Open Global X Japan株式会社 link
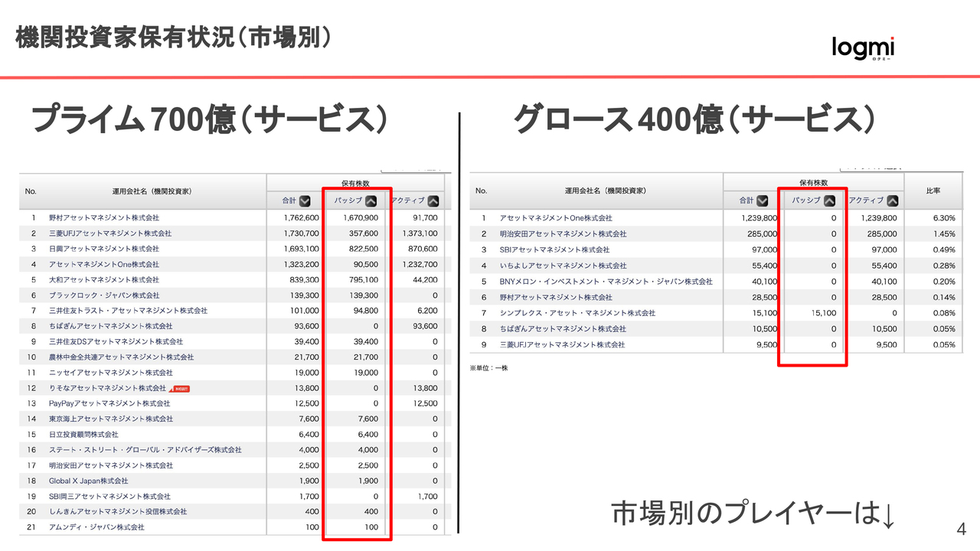This screenshot has width=980, height=551. coord(89,481)
